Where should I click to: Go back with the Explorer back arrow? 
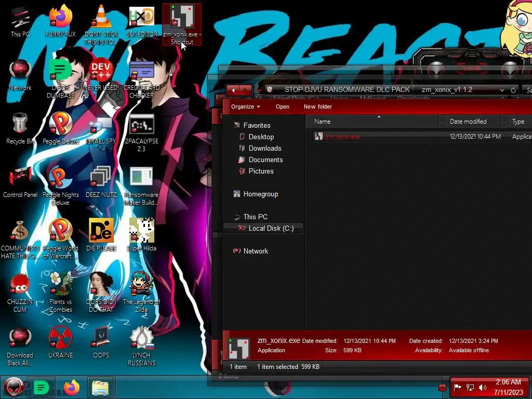click(233, 90)
